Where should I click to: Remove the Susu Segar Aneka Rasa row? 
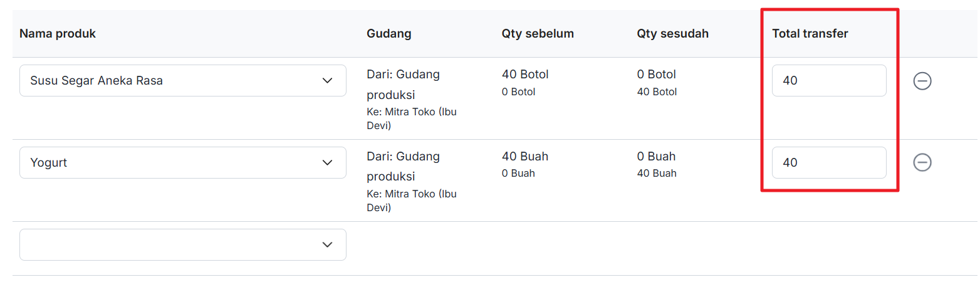click(922, 81)
